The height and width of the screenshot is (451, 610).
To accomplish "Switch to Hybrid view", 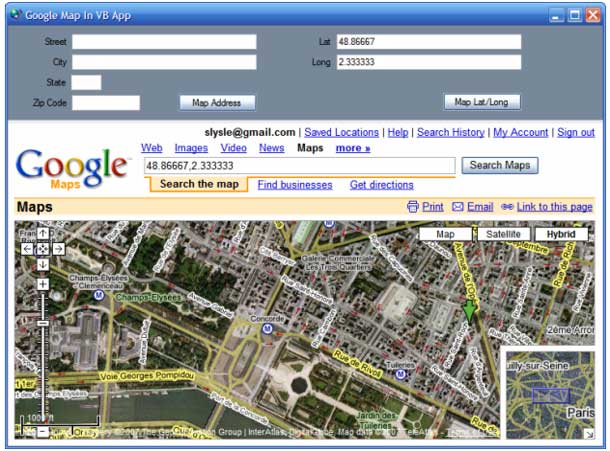I will [561, 234].
